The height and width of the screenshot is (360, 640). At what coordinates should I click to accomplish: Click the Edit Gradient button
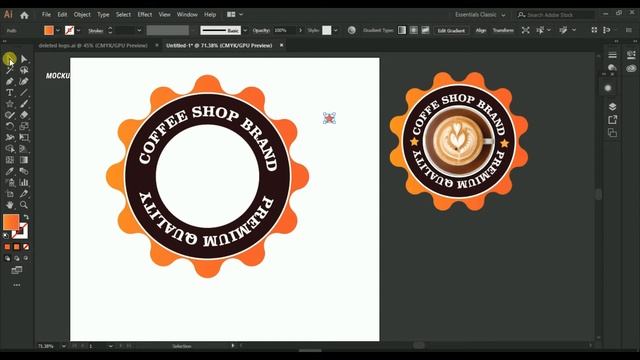tap(451, 31)
